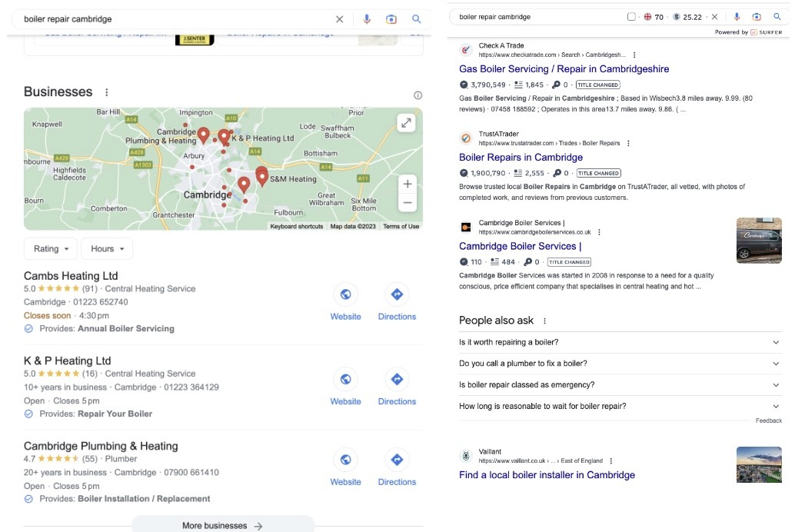Click the Vaillant result thumbnail image
Viewport: 795px width, 532px height.
pyautogui.click(x=759, y=464)
